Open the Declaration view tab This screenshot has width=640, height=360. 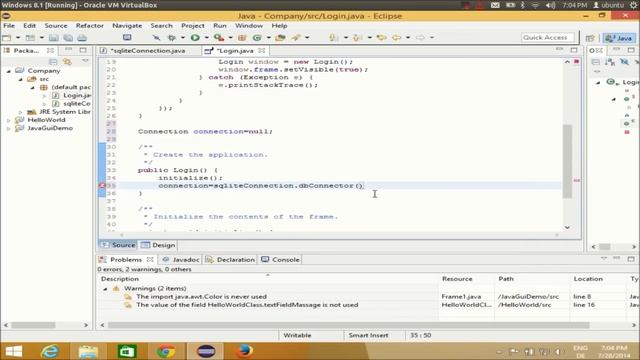pos(231,260)
